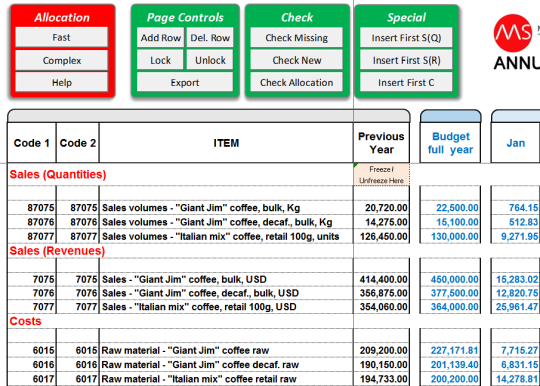Export the sheet using Export button
Image resolution: width=540 pixels, height=386 pixels.
tap(185, 82)
